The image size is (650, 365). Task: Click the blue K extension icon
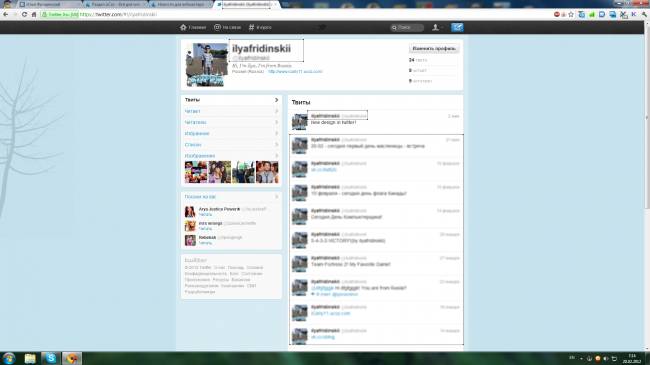[x=634, y=15]
